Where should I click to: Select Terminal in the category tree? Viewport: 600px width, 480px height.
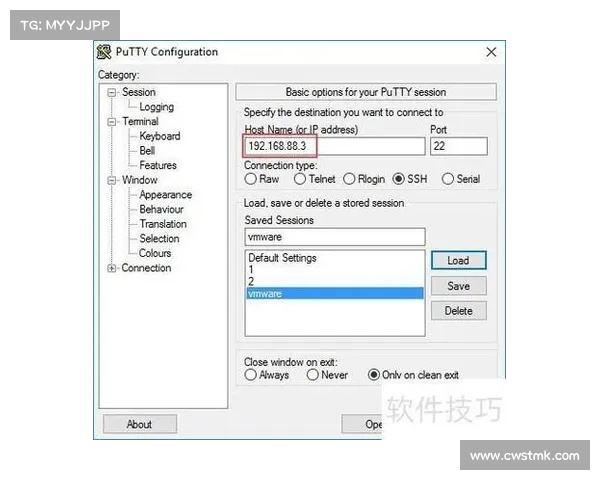pos(140,121)
